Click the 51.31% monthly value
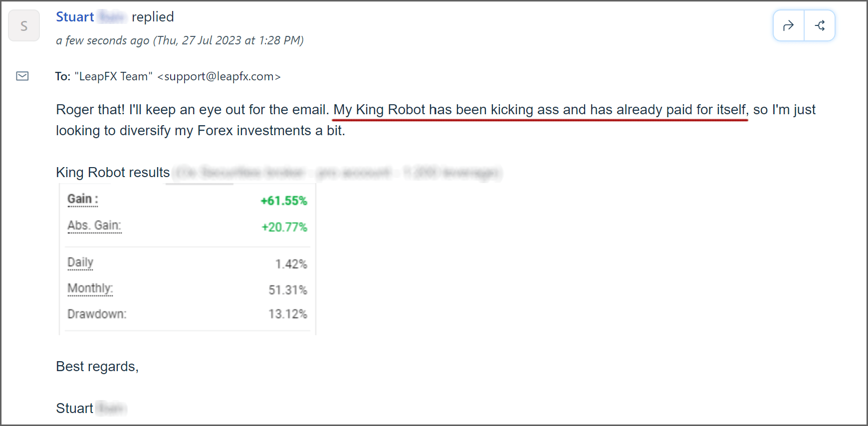 [x=288, y=290]
